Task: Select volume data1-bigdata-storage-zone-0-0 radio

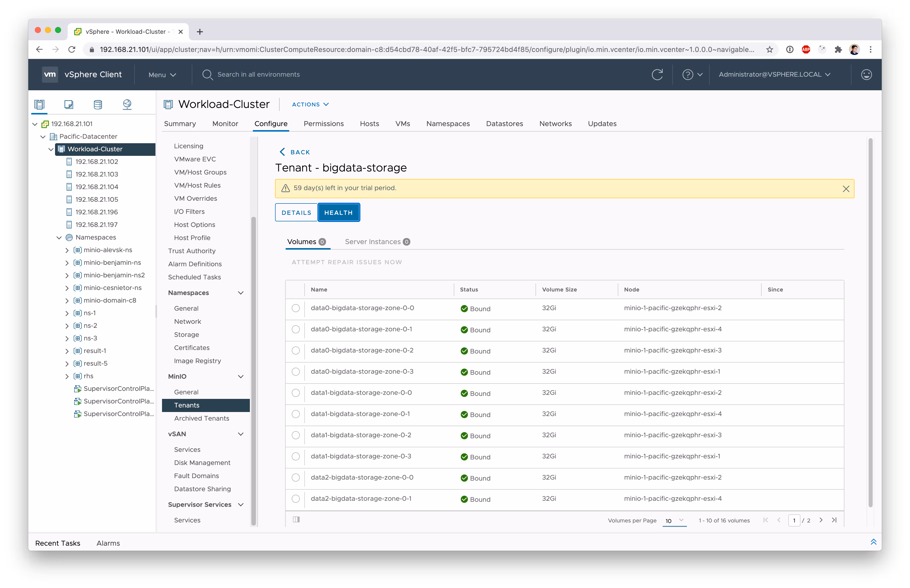Action: [x=296, y=393]
